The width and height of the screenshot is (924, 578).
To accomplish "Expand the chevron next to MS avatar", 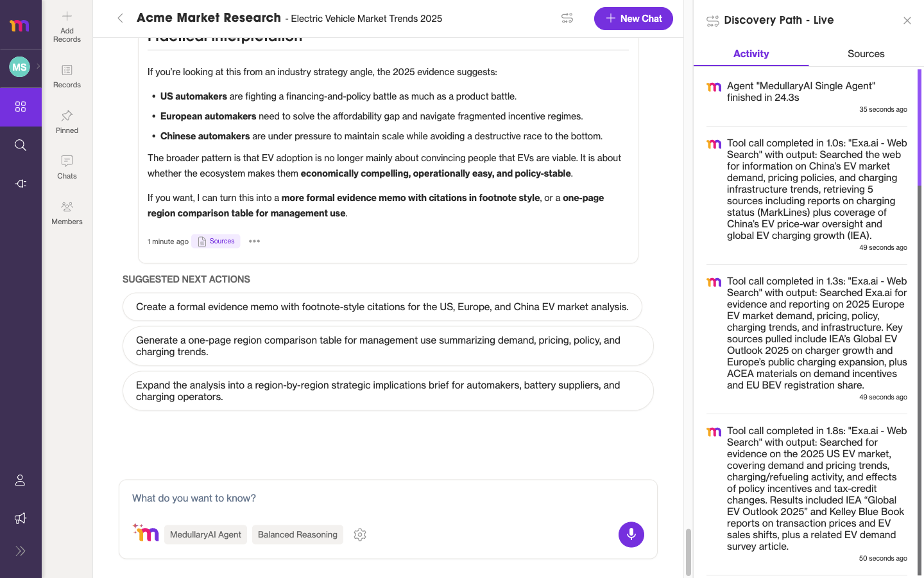I will point(38,66).
